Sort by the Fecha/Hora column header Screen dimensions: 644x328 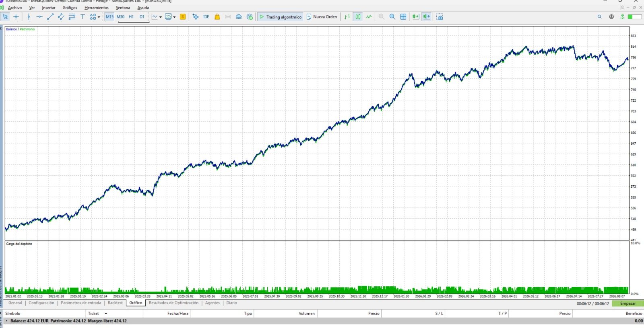pyautogui.click(x=167, y=314)
